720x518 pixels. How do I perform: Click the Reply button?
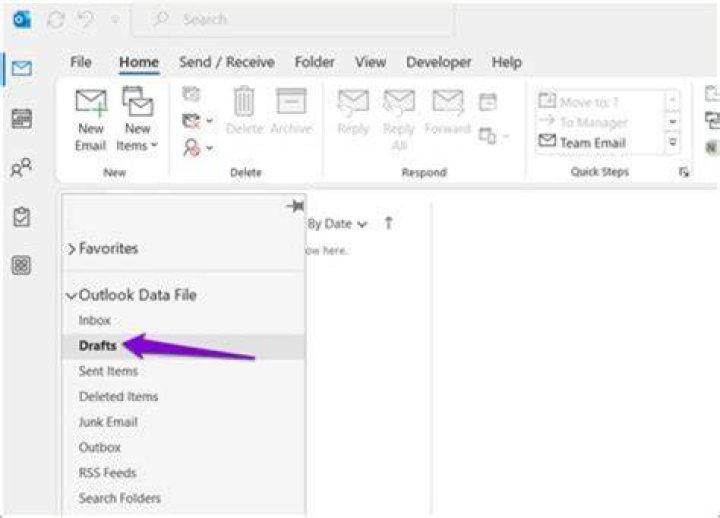pyautogui.click(x=353, y=112)
